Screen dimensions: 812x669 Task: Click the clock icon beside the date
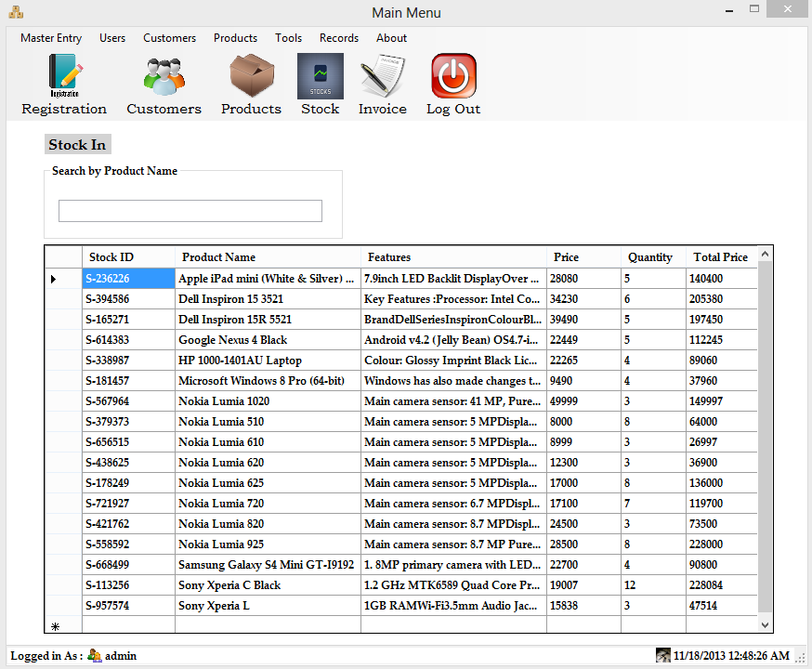662,655
